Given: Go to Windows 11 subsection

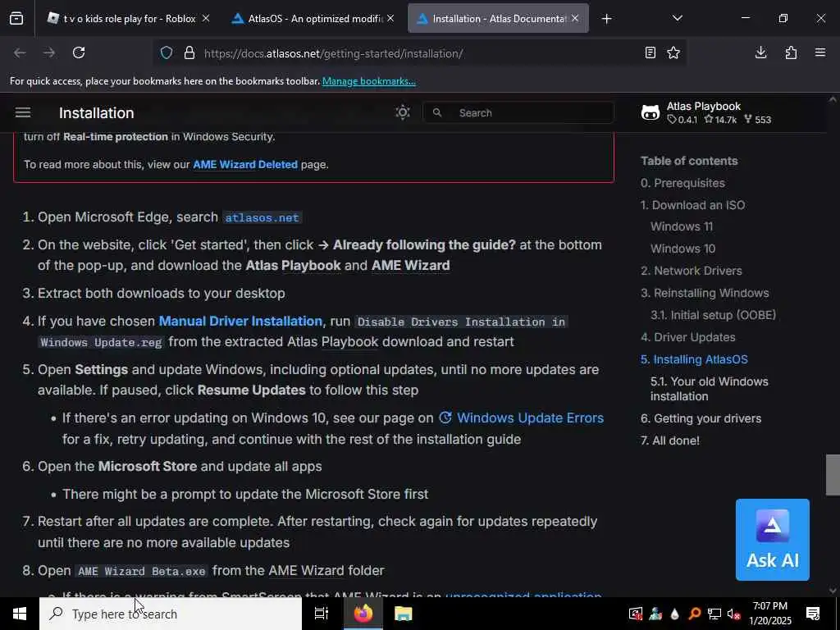Looking at the screenshot, I should 682,226.
